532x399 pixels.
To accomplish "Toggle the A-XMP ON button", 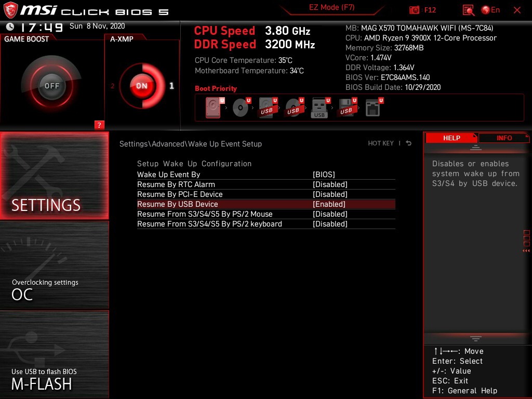I will [142, 86].
